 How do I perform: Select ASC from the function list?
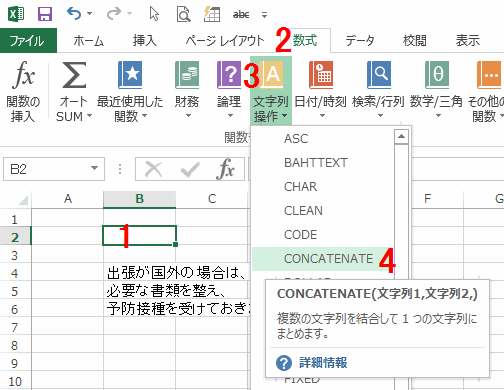click(x=323, y=139)
